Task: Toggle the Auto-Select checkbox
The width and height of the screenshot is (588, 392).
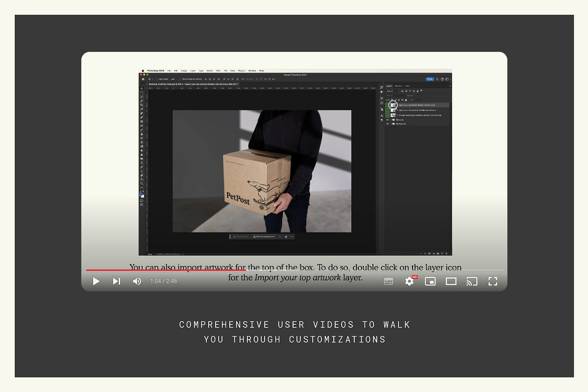Action: (157, 79)
